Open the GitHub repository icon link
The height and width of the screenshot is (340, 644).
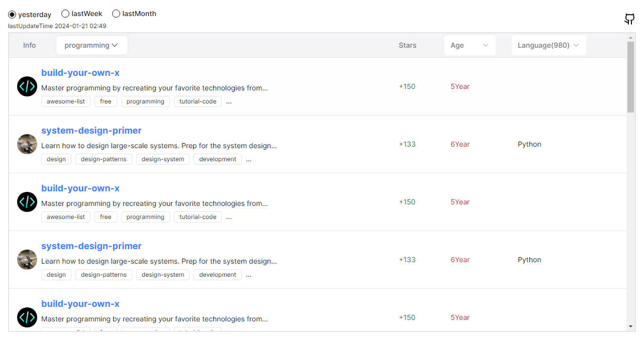[x=629, y=19]
